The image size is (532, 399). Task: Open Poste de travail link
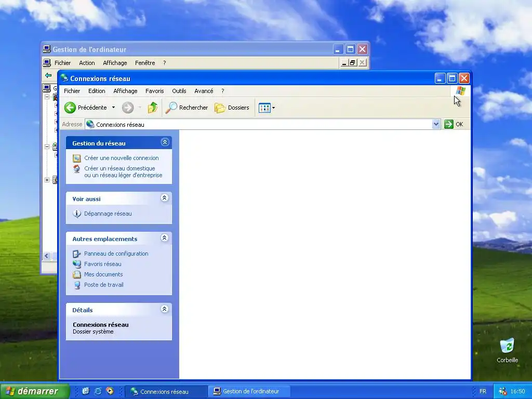[x=104, y=285]
